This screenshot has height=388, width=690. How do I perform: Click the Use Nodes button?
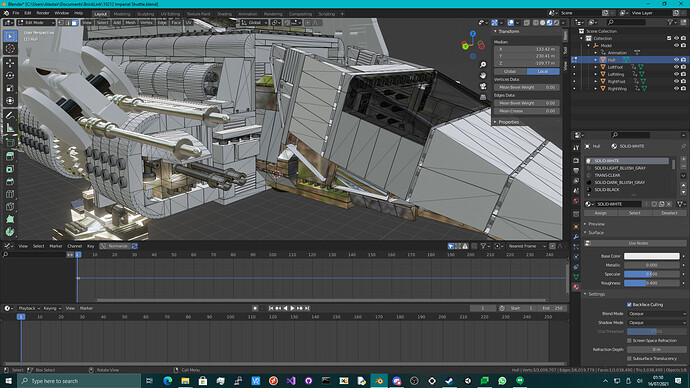pyautogui.click(x=638, y=243)
